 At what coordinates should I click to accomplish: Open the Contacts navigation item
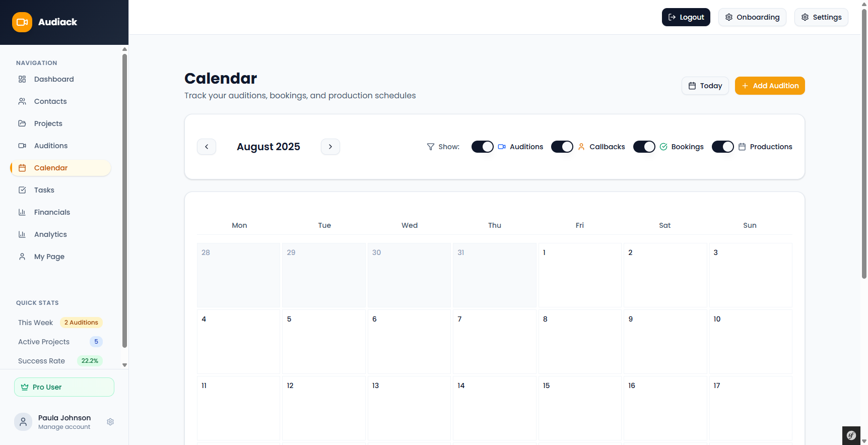[50, 101]
